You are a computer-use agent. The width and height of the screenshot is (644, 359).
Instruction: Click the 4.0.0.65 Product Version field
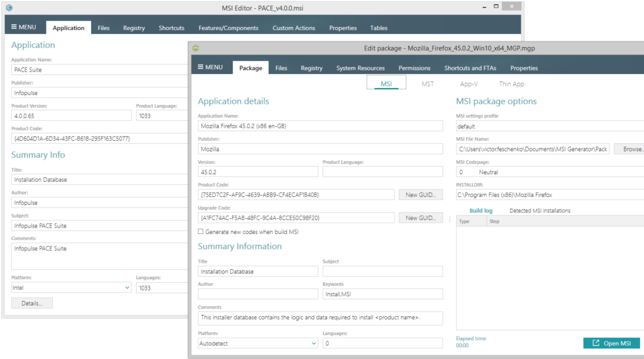point(72,116)
